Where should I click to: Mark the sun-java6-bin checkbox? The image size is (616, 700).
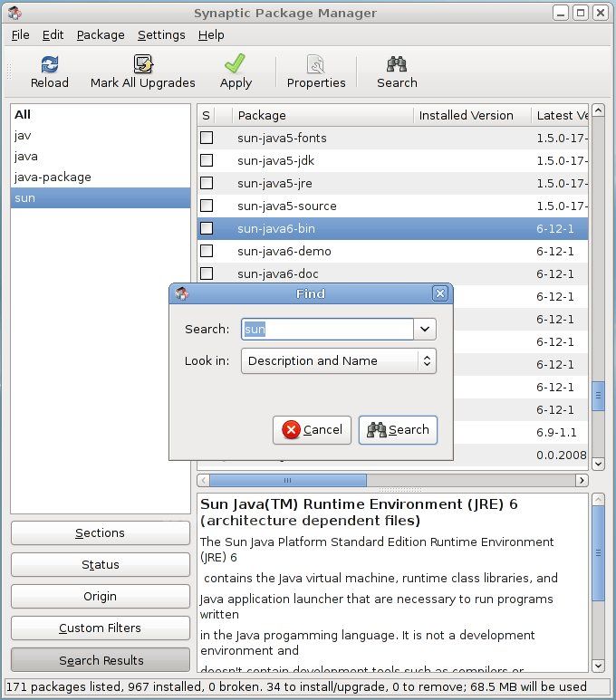click(x=207, y=228)
